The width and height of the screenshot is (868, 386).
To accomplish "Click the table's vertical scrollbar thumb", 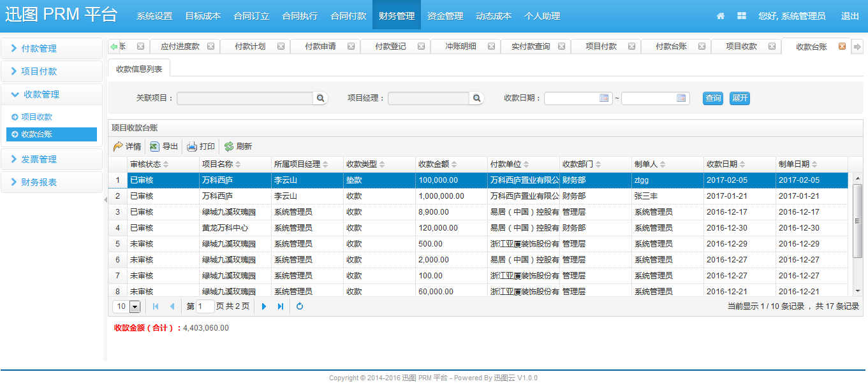I will click(857, 220).
